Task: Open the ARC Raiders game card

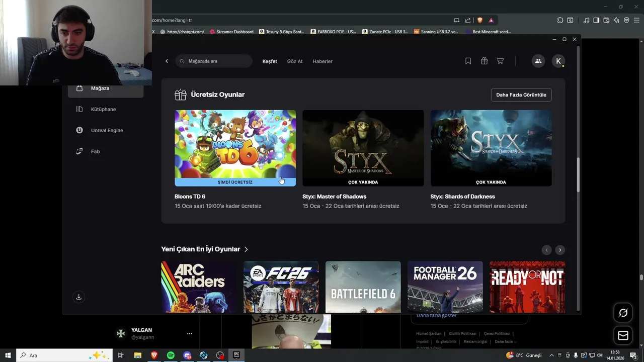Action: 199,287
